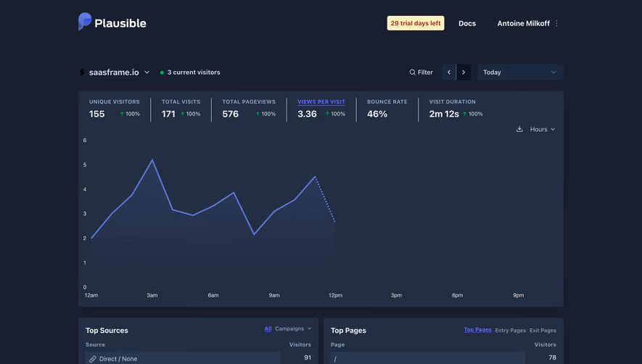Click the Antoine Milkoff account name

tap(523, 23)
